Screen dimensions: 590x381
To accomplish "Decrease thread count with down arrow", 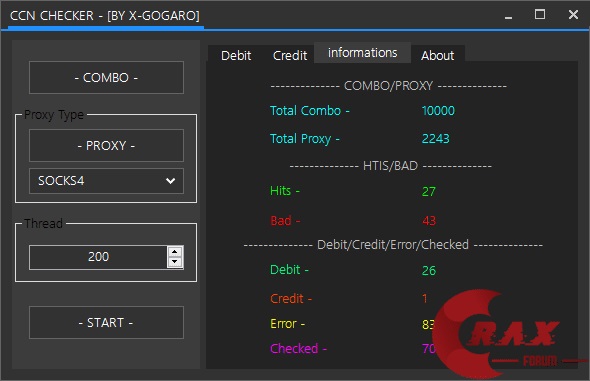I will coord(175,262).
